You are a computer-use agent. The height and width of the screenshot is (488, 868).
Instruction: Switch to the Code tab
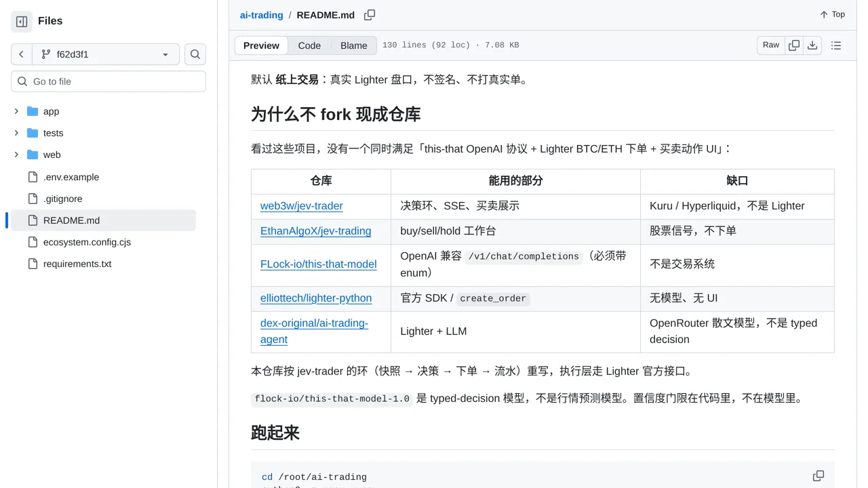309,45
